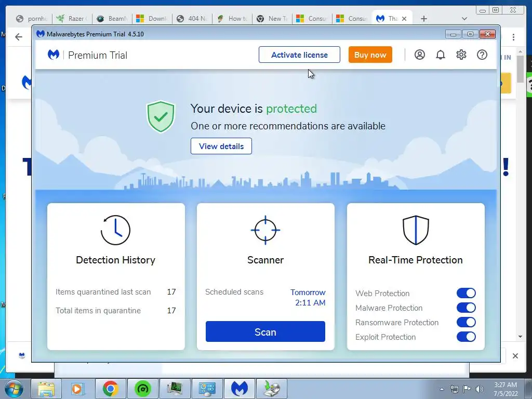532x399 pixels.
Task: Close the active Chrome tab
Action: pyautogui.click(x=404, y=19)
